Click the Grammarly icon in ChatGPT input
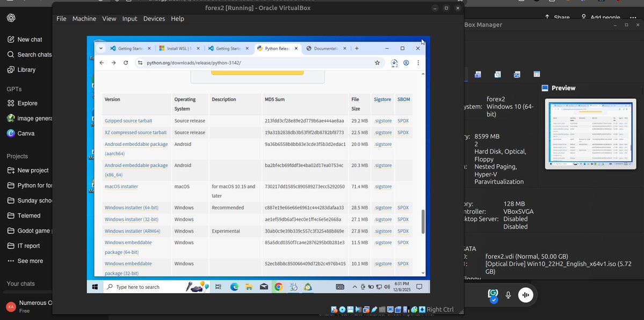644x320 pixels. click(493, 294)
